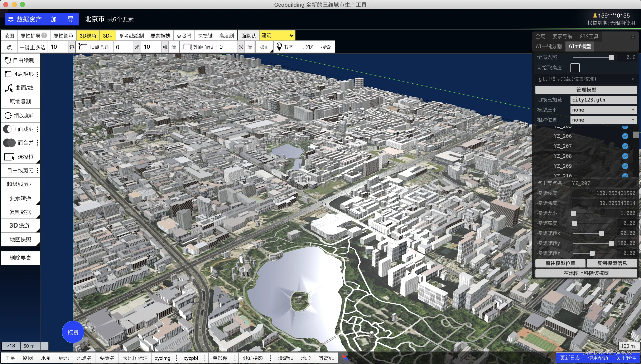Switch to the GIS工具 tab
The height and width of the screenshot is (364, 641).
pos(589,36)
